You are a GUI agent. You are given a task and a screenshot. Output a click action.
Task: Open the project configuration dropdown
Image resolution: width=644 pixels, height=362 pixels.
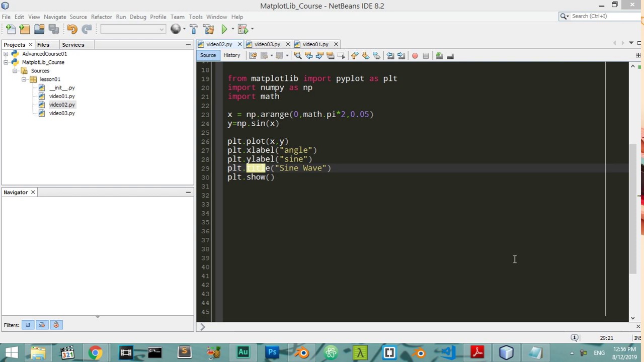[133, 29]
